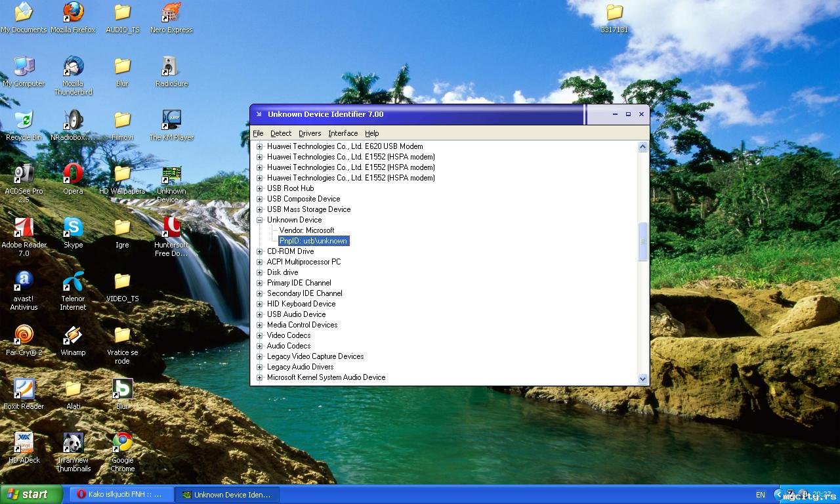Expand the USB Root Hub node

click(260, 188)
